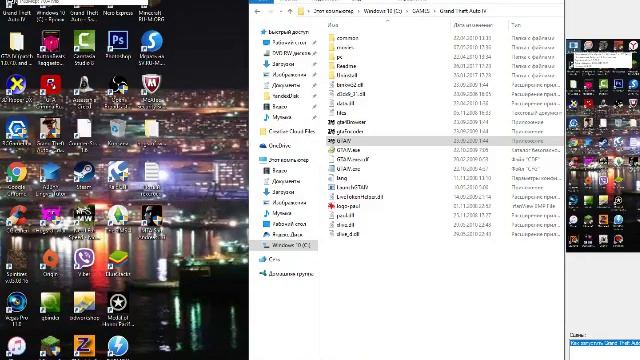The width and height of the screenshot is (640, 360).
Task: Open 'Яндекс.Диск' in navigation pane
Action: 283,235
